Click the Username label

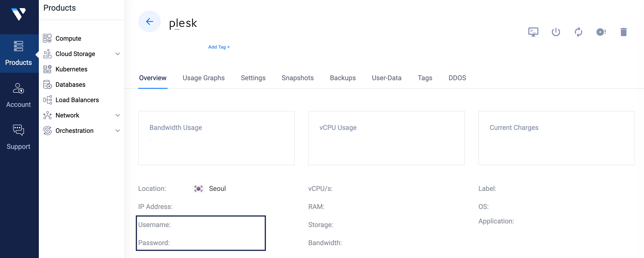(x=154, y=225)
